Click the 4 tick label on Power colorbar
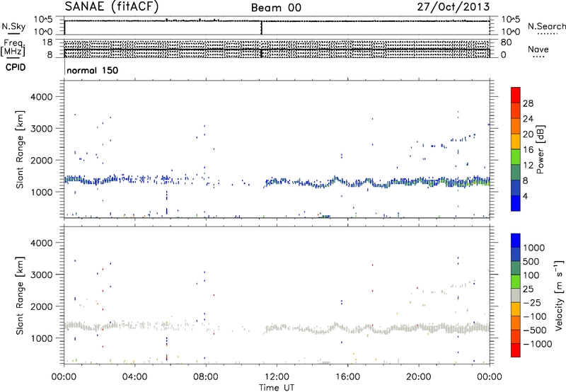Image resolution: width=566 pixels, height=392 pixels. [x=526, y=196]
